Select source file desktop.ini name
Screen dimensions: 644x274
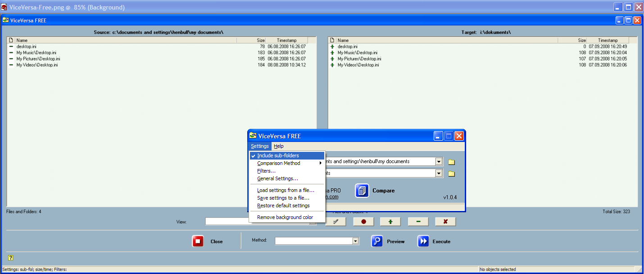tap(26, 46)
